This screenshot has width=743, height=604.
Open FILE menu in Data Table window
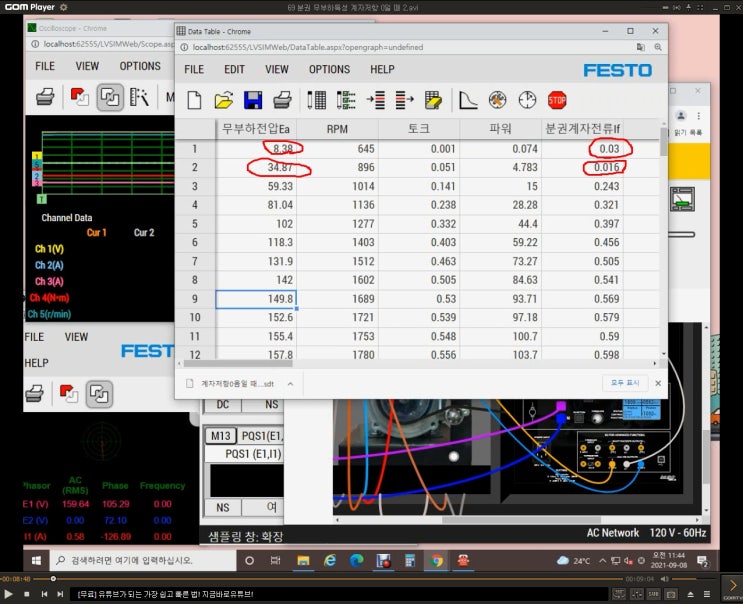coord(194,69)
